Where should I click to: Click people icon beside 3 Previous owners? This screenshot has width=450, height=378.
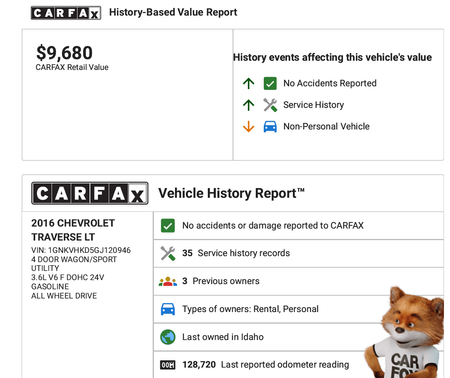[168, 281]
